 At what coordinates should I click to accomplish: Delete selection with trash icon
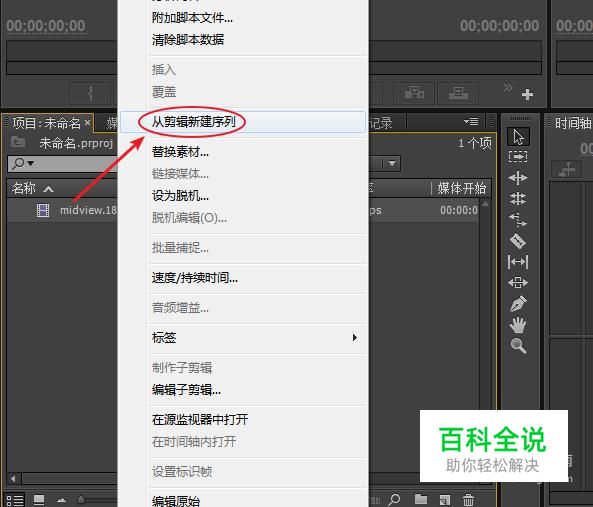469,500
